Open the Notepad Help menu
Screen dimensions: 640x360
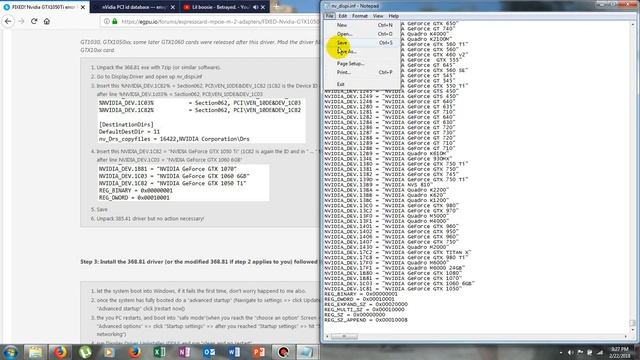[393, 16]
